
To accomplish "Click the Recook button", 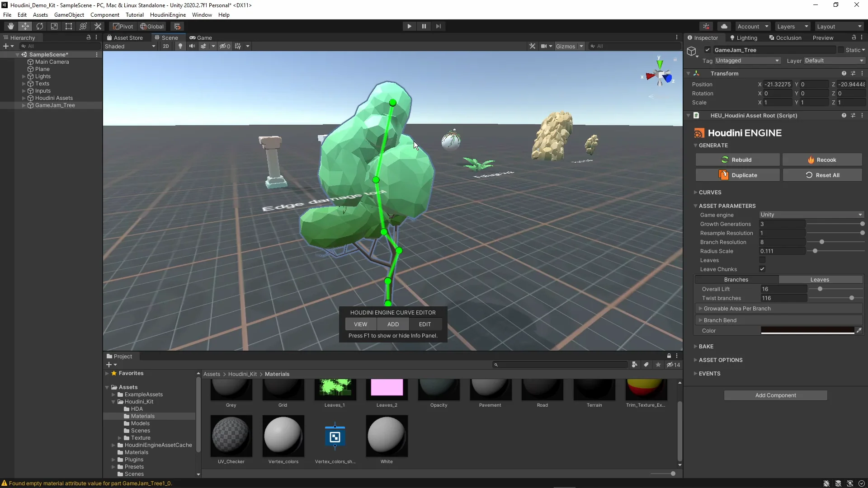I will click(x=822, y=160).
